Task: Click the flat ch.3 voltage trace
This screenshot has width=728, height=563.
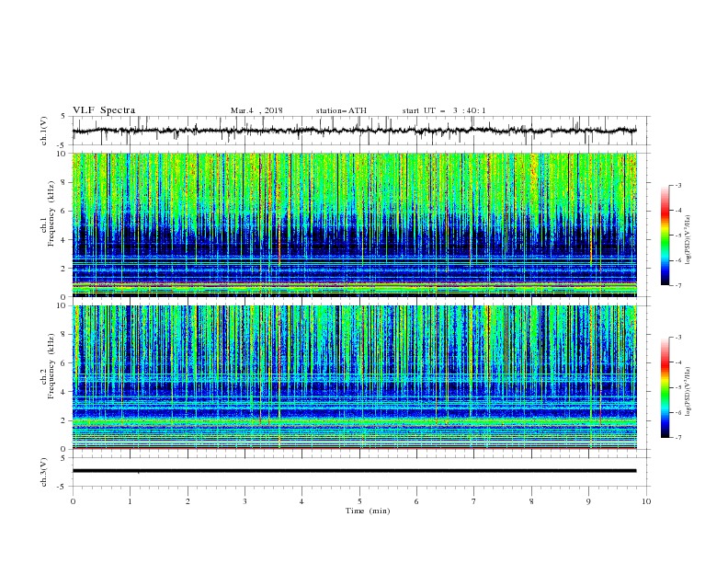Action: [354, 471]
